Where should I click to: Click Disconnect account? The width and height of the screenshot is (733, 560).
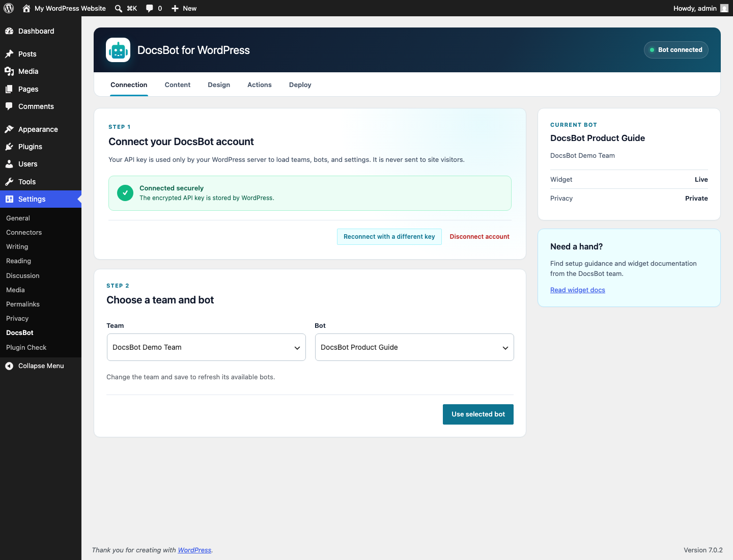pos(480,237)
